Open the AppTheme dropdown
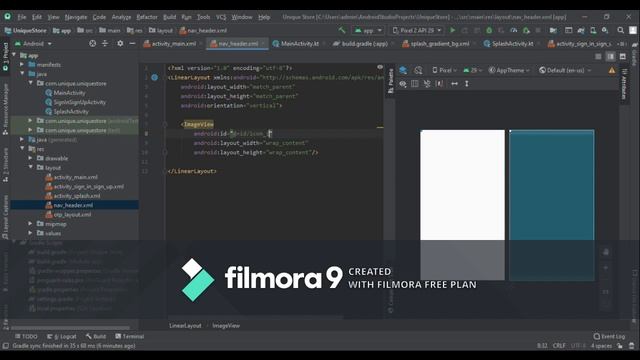Viewport: 640px width, 360px height. (509, 70)
